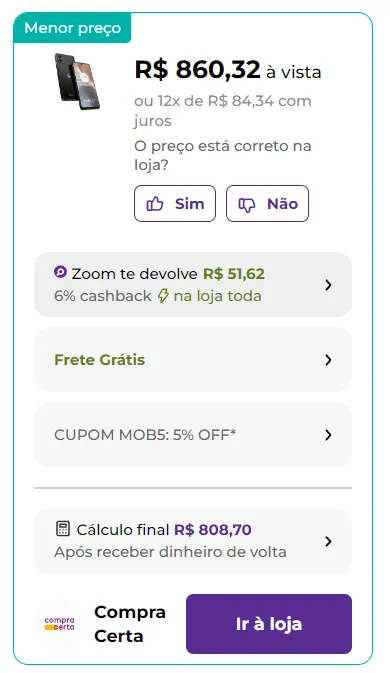The width and height of the screenshot is (390, 673).
Task: Click the R$ 860,32 à vista price
Action: (228, 70)
